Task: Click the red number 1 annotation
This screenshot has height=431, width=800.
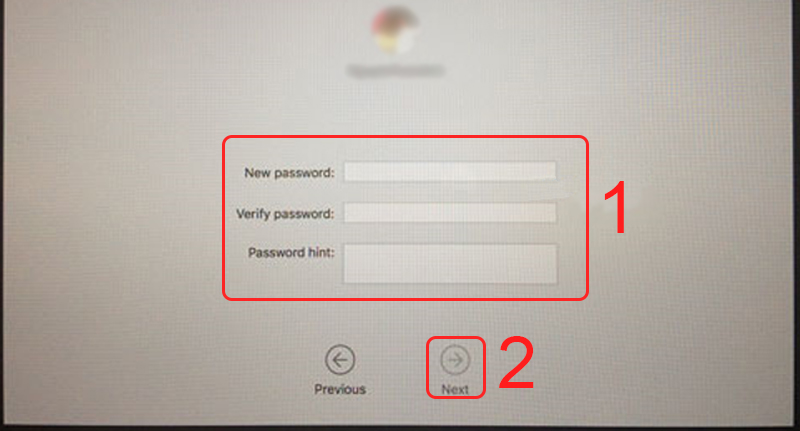Action: pyautogui.click(x=616, y=208)
